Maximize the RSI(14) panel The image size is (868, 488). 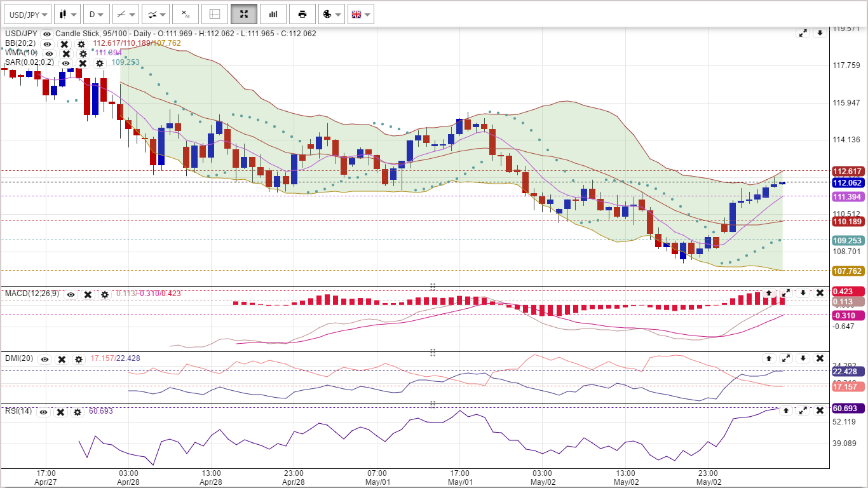click(803, 410)
